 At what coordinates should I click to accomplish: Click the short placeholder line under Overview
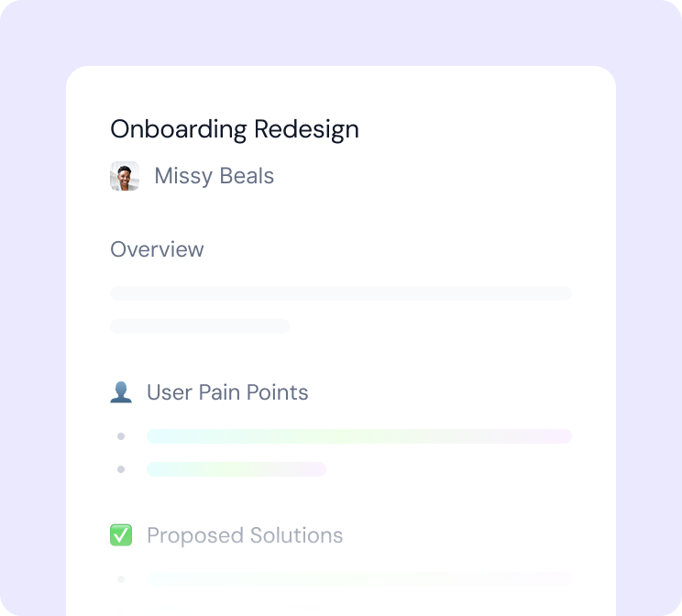coord(200,326)
